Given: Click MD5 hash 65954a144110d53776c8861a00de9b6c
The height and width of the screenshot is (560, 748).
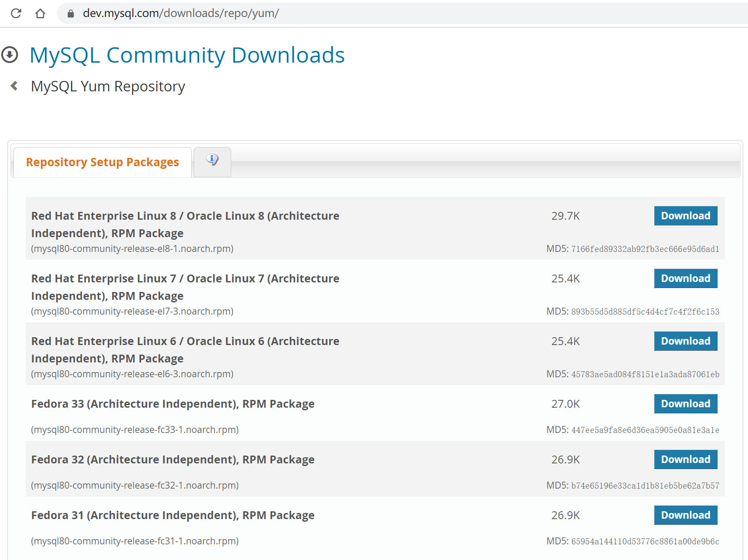Looking at the screenshot, I should point(645,541).
